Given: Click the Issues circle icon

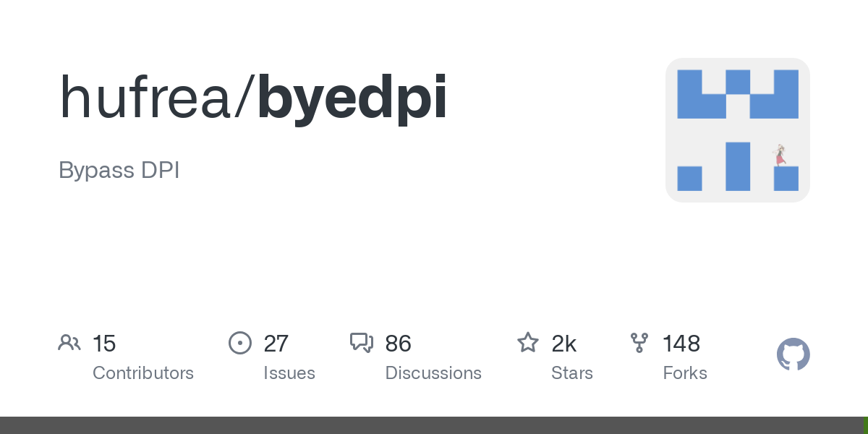Looking at the screenshot, I should [240, 343].
